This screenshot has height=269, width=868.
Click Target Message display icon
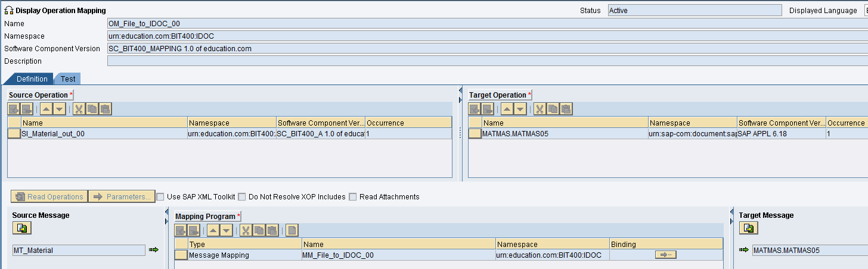point(749,228)
